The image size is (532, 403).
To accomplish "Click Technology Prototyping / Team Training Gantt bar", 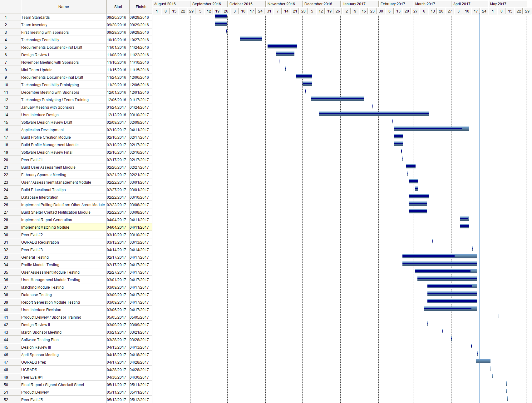I will pos(338,99).
